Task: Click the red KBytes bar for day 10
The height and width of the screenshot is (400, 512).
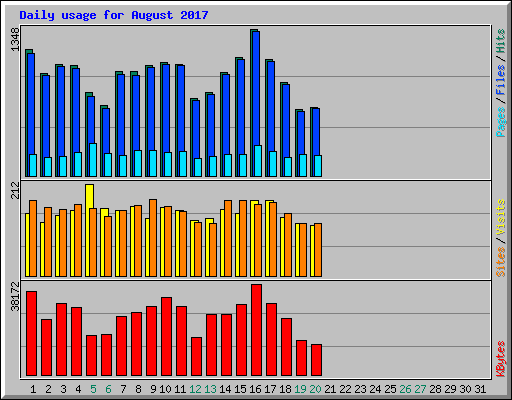Action: pyautogui.click(x=166, y=337)
